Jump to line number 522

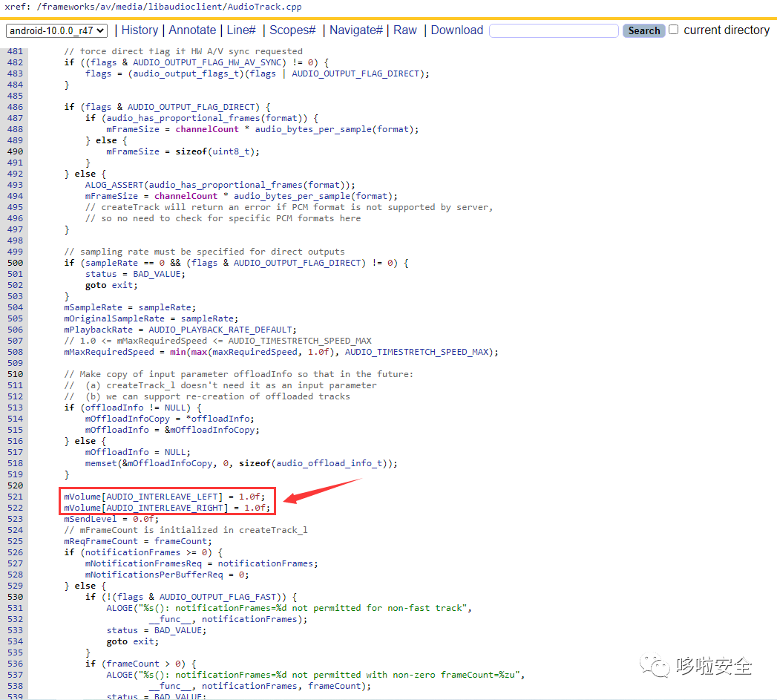click(15, 508)
